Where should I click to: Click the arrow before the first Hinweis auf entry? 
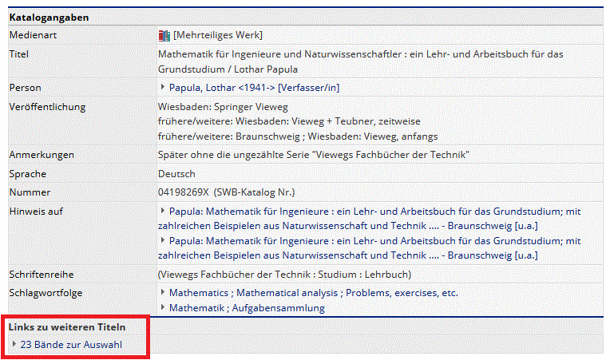point(163,211)
